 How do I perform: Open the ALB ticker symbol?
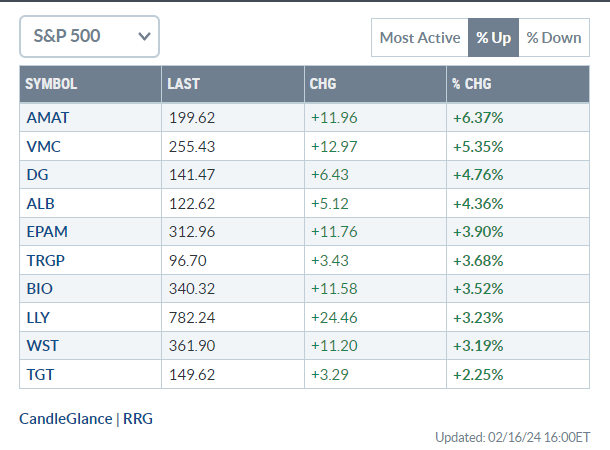[x=40, y=203]
